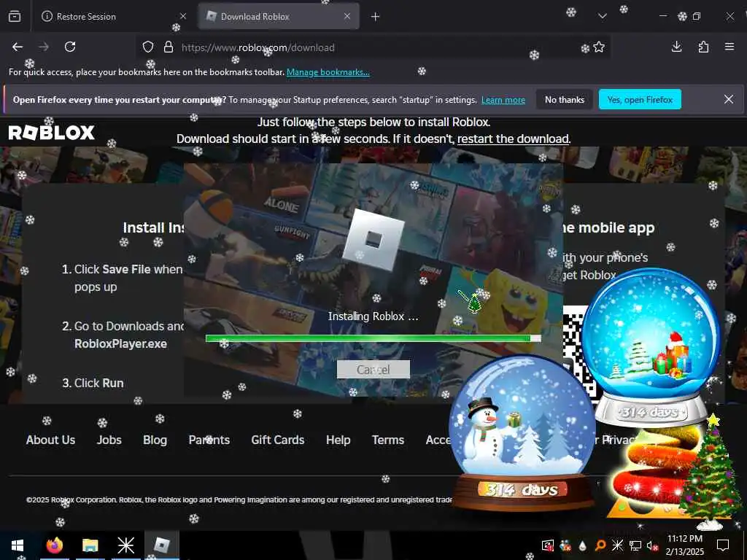Image resolution: width=747 pixels, height=560 pixels.
Task: Open the Learn more startup link
Action: click(503, 100)
